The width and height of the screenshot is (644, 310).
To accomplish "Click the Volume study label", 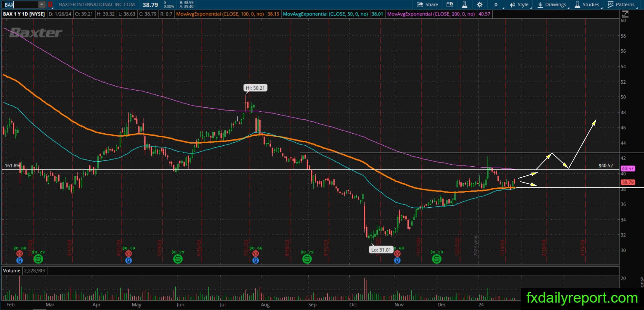I will pos(12,271).
